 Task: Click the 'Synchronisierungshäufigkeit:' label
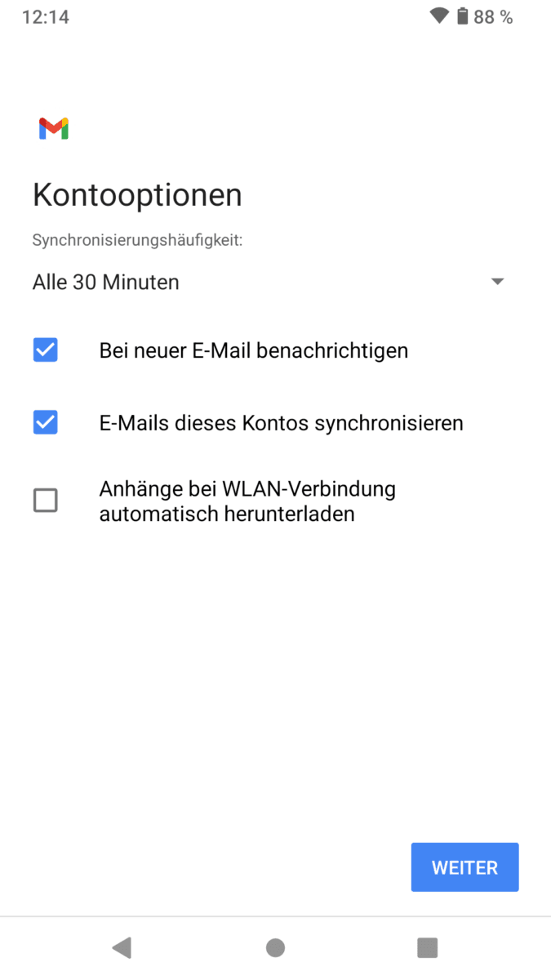[138, 240]
